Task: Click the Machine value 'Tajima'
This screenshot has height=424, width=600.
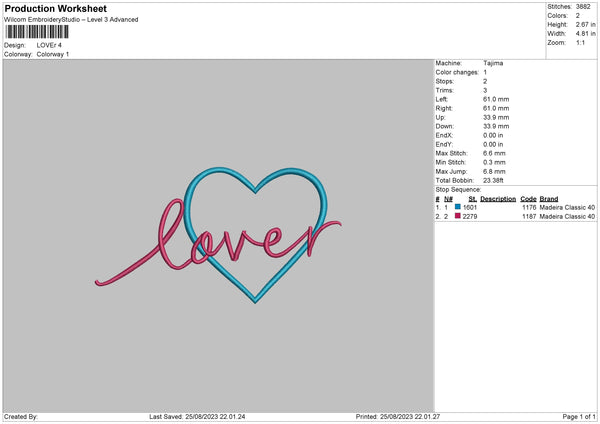Action: [x=493, y=63]
